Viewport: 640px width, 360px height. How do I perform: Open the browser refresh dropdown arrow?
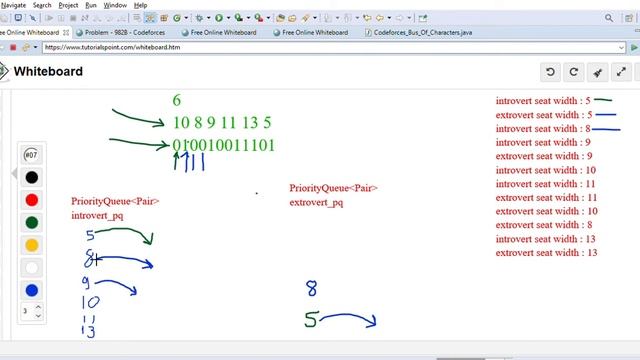pyautogui.click(x=35, y=47)
